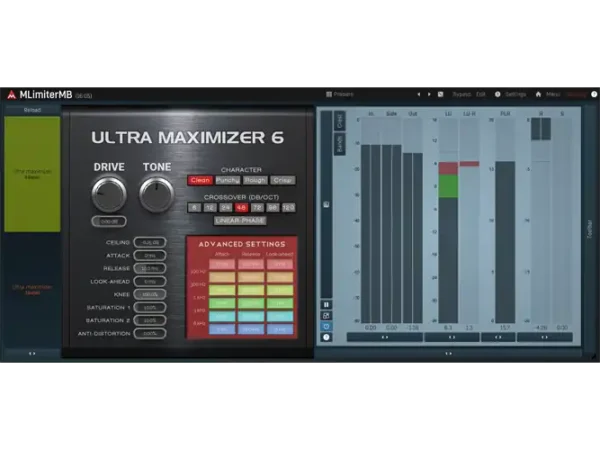This screenshot has height=450, width=600.
Task: Click the Reload button
Action: tap(32, 110)
